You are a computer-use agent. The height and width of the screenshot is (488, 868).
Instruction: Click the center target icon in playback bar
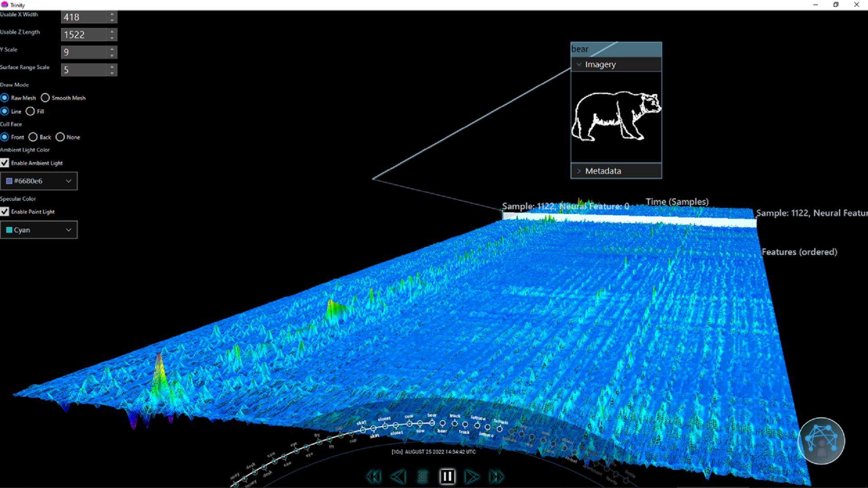pos(423,477)
